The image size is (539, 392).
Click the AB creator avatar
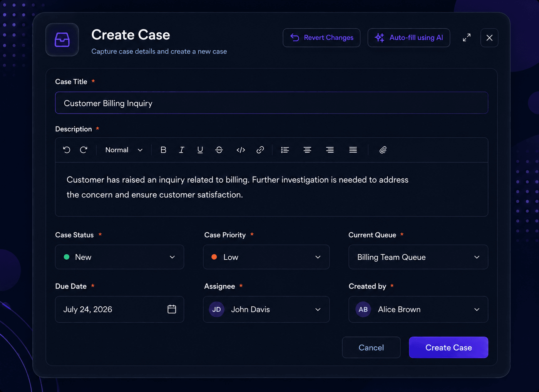coord(363,309)
